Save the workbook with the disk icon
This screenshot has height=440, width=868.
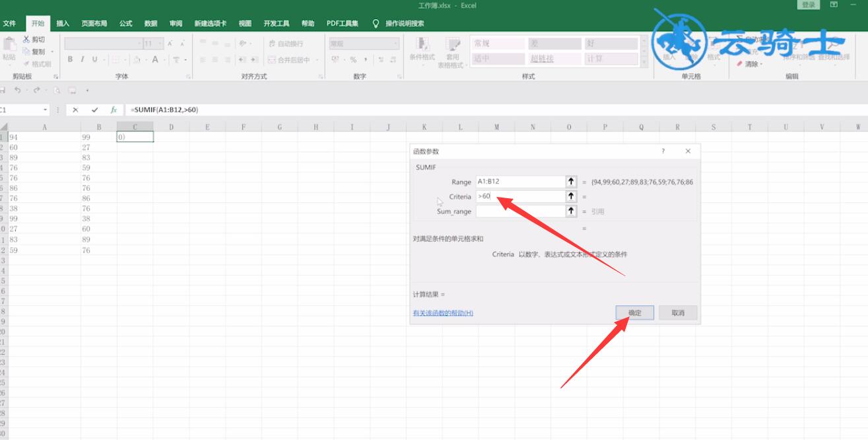(2, 90)
